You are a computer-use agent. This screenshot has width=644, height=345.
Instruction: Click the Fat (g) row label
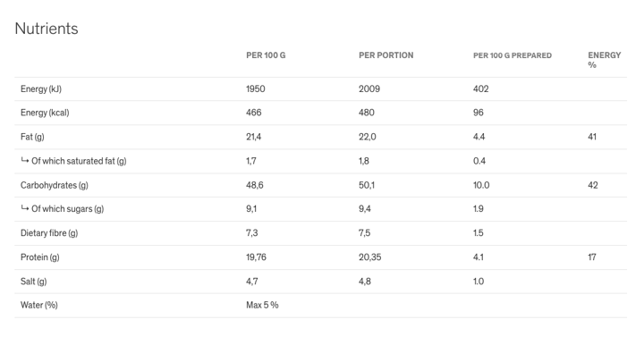point(32,137)
